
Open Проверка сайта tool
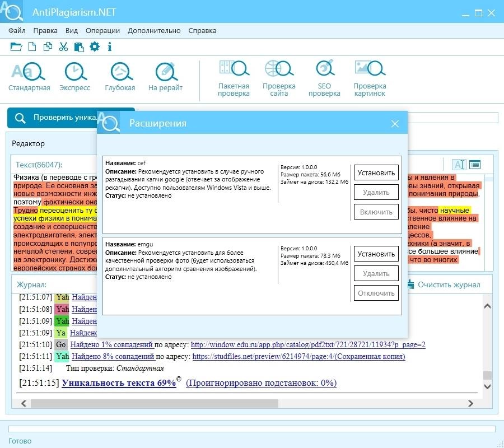point(279,79)
